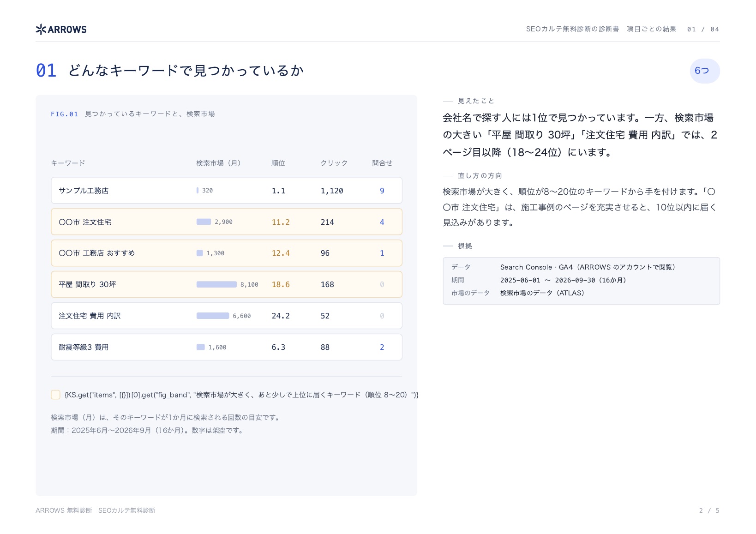Click the rank value "1.1"
Screen dimensions: 756x534
tap(278, 191)
